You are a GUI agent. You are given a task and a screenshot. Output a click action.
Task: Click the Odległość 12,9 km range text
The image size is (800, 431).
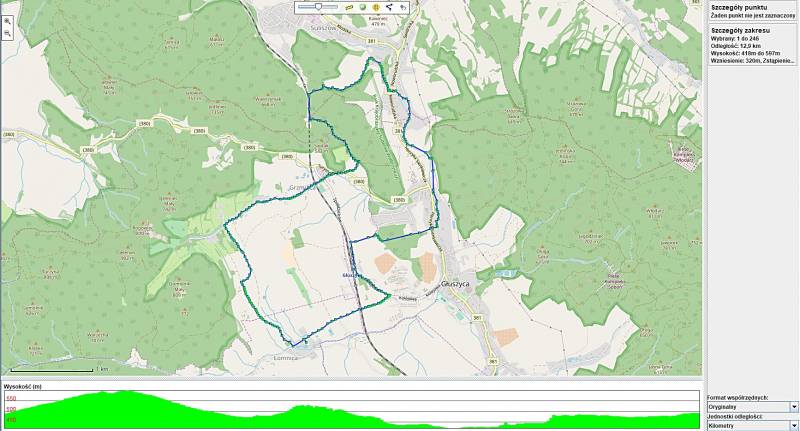coord(735,46)
